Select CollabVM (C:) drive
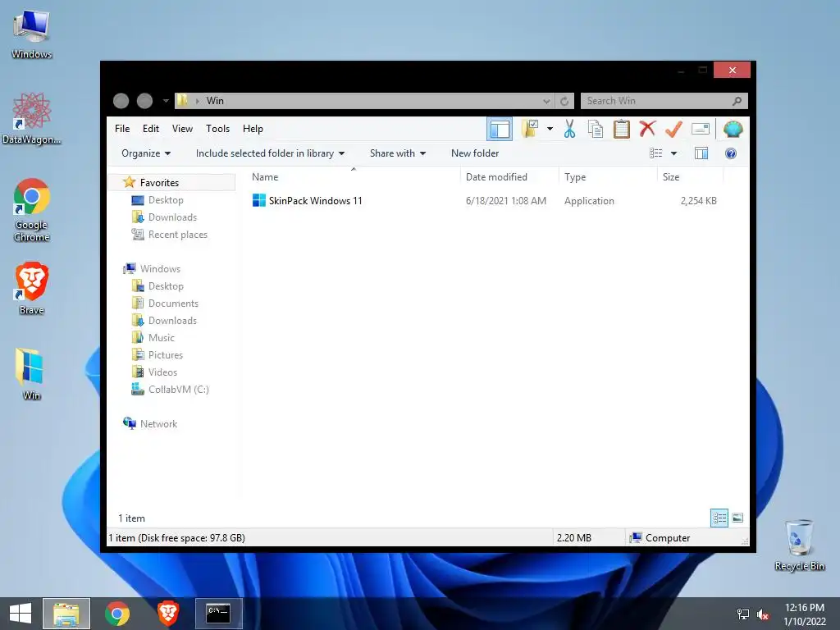Viewport: 840px width, 630px height. (178, 390)
